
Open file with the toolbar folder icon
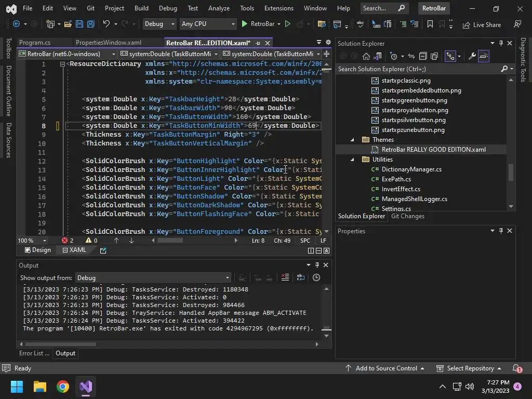pos(68,24)
